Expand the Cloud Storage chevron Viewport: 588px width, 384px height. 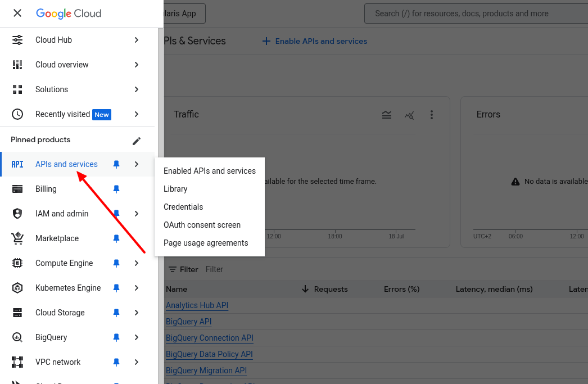coord(137,313)
